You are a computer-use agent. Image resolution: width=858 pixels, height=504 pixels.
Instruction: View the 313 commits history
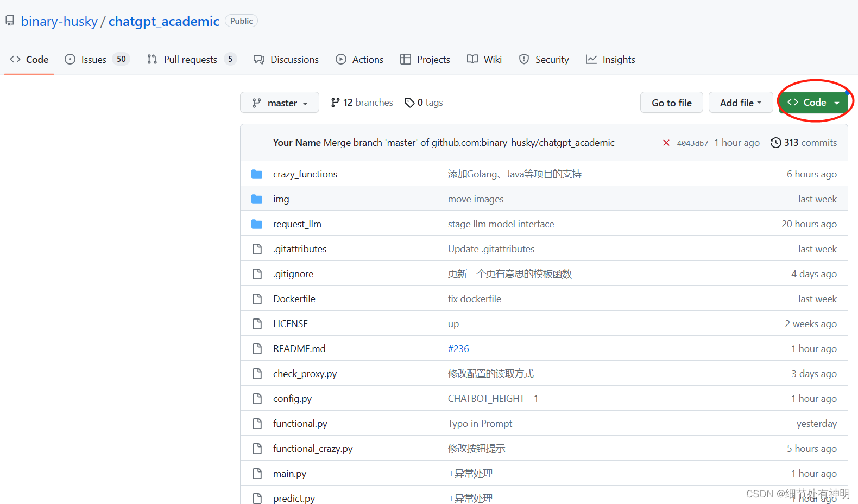804,143
